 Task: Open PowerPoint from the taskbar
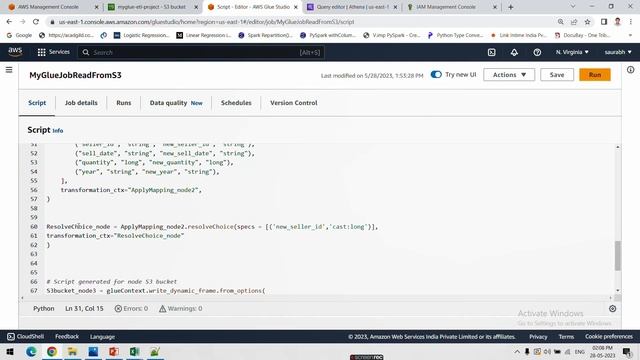(x=114, y=351)
